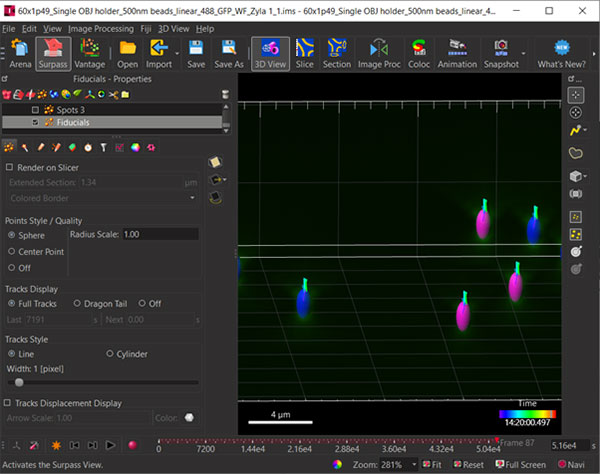Expand the Import dropdown arrow
The width and height of the screenshot is (600, 474).
(x=177, y=54)
